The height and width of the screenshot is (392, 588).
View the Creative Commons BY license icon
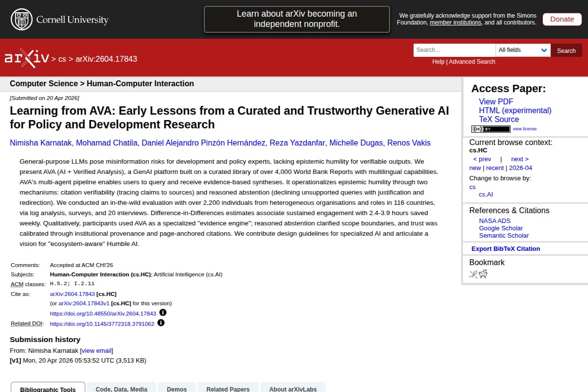tap(490, 129)
